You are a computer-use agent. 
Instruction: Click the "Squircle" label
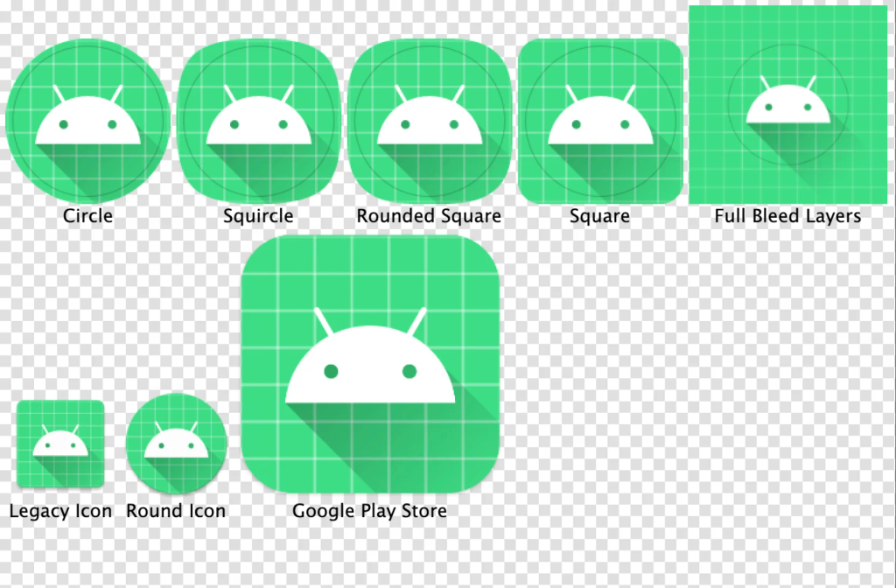[258, 216]
